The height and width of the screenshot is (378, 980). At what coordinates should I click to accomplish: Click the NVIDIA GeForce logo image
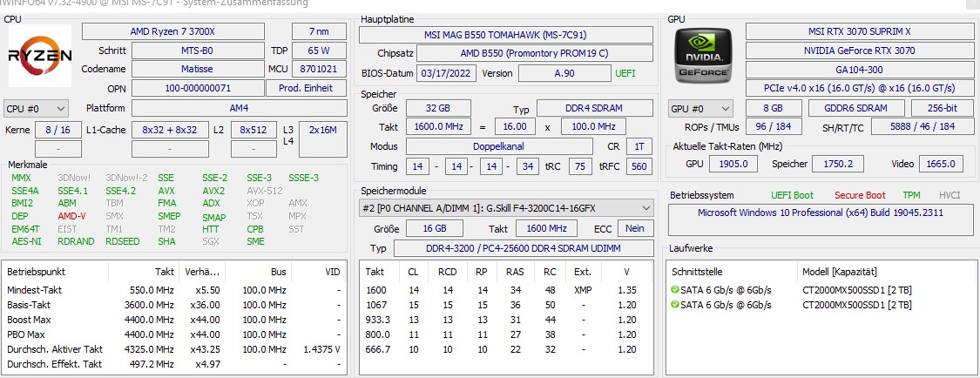[704, 55]
